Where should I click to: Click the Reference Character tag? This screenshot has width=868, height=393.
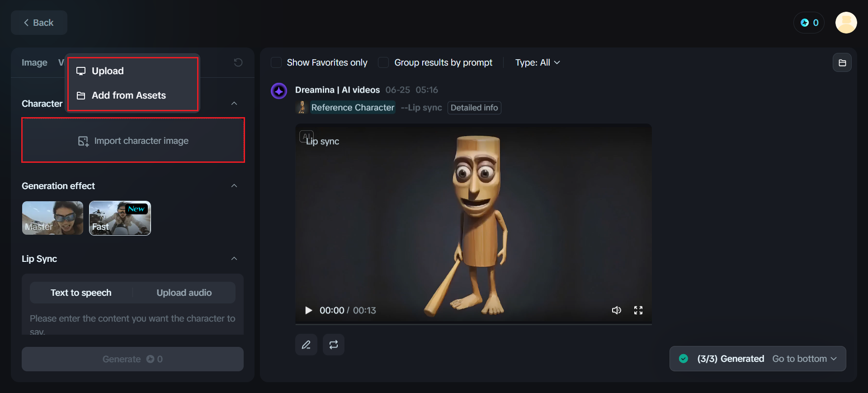pos(353,108)
